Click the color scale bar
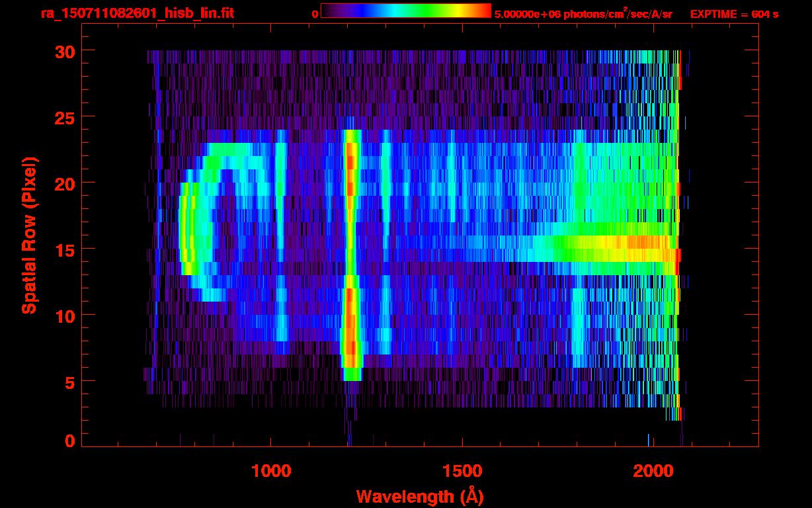The image size is (812, 508). click(406, 11)
